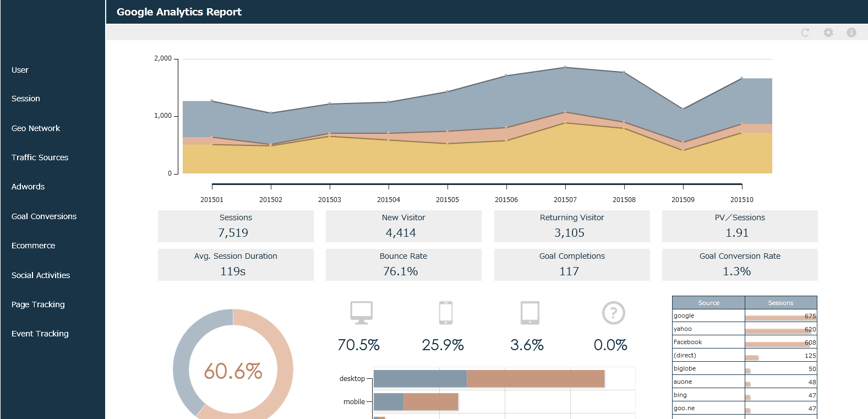The image size is (868, 419).
Task: Click the unknown device question mark icon
Action: 614,313
